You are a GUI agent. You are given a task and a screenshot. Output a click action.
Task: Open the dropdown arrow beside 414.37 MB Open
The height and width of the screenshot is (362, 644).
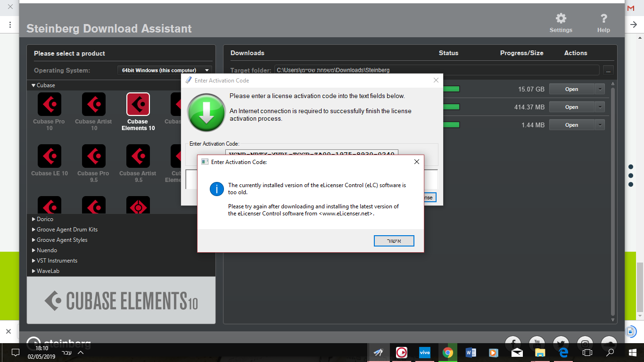[x=600, y=107]
